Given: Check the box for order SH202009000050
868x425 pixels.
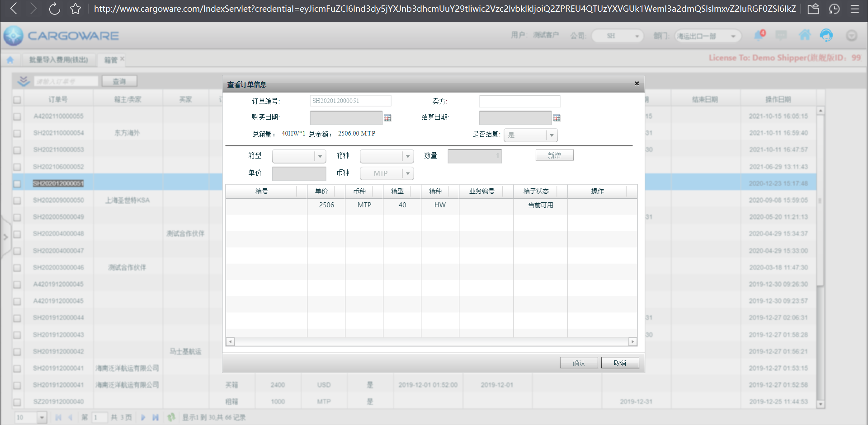Looking at the screenshot, I should point(17,201).
